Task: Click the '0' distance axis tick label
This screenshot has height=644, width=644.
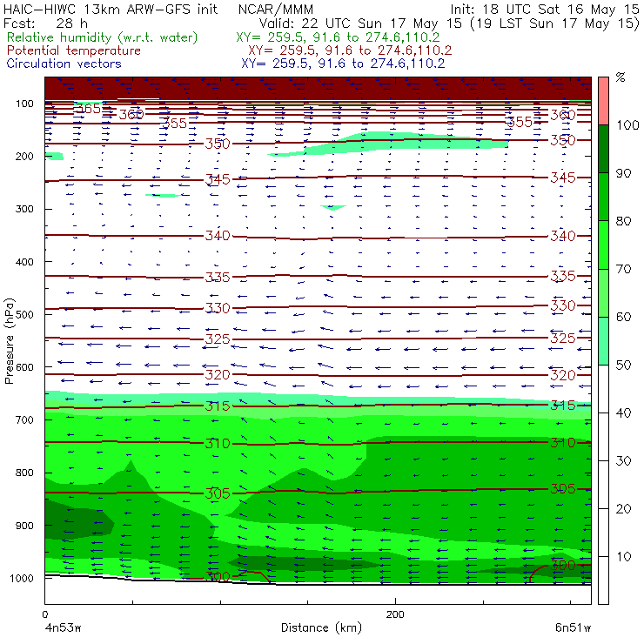Action: (x=45, y=614)
